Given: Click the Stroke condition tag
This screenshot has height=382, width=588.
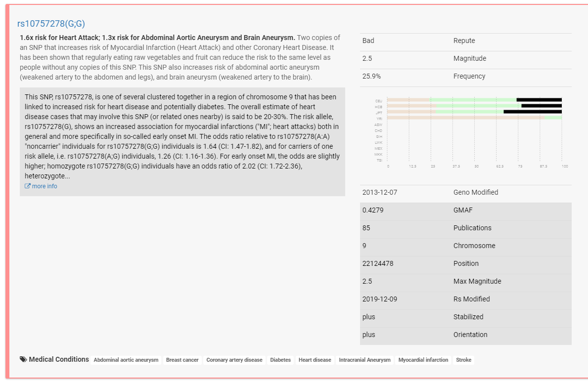Looking at the screenshot, I should (463, 360).
